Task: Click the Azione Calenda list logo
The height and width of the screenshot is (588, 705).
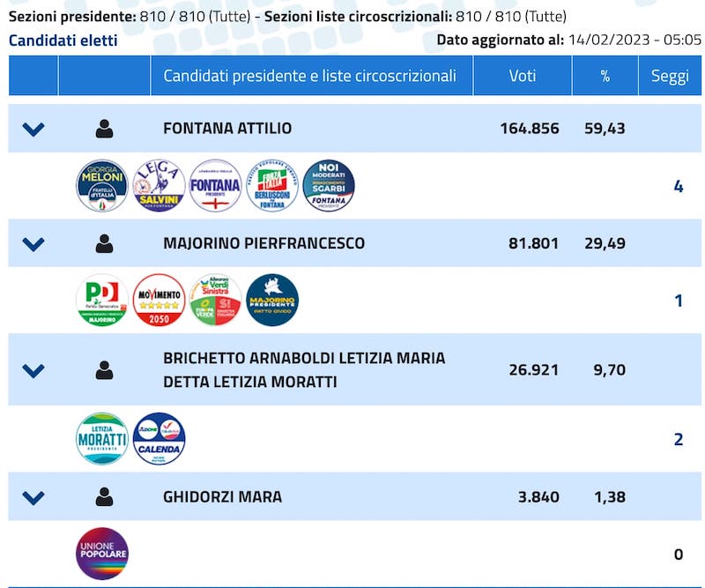Action: [159, 439]
